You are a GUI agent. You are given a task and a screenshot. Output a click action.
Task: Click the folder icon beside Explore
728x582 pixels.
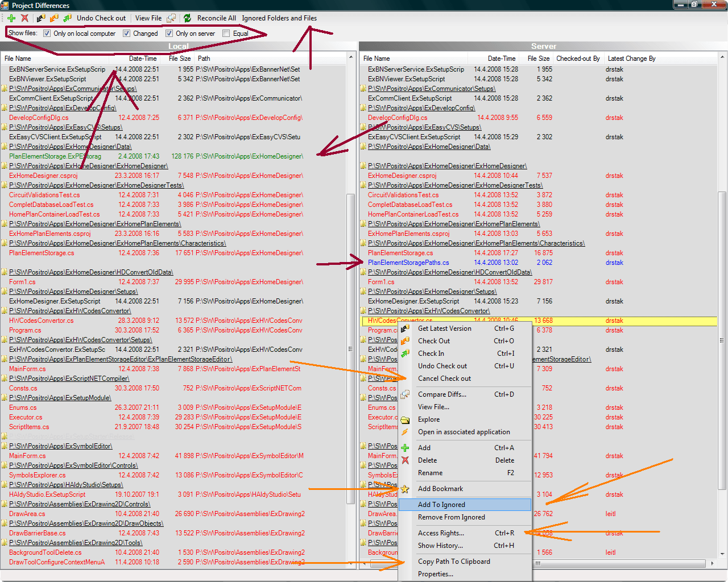click(405, 420)
